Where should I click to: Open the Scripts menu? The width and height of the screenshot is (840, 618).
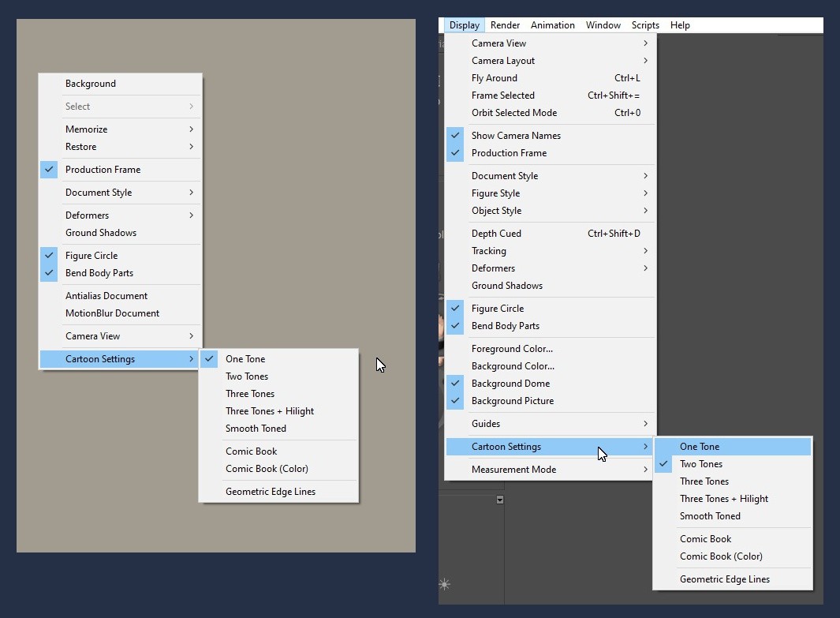coord(645,25)
